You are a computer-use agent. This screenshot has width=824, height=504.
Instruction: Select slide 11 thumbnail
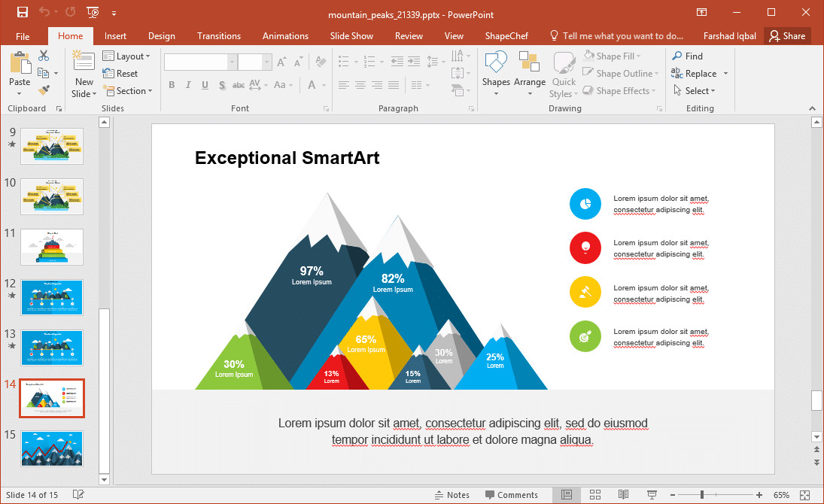(51, 247)
